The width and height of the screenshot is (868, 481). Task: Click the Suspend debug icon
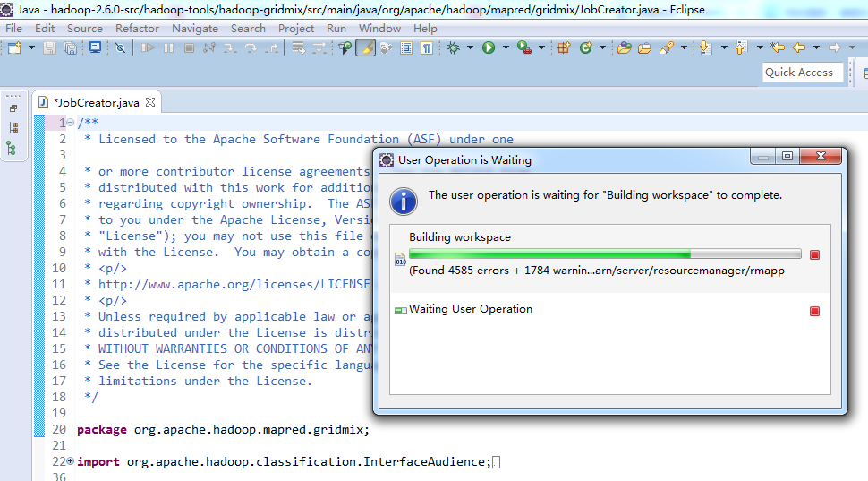point(169,48)
